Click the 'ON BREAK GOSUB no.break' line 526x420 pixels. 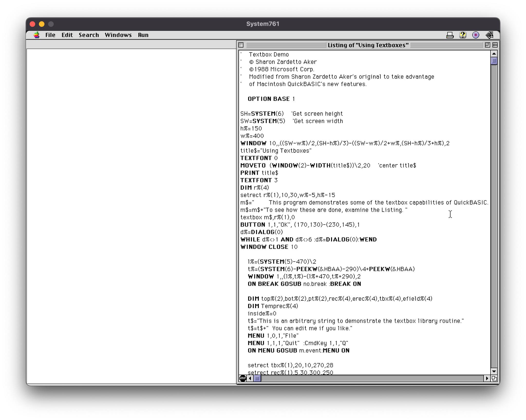click(304, 284)
